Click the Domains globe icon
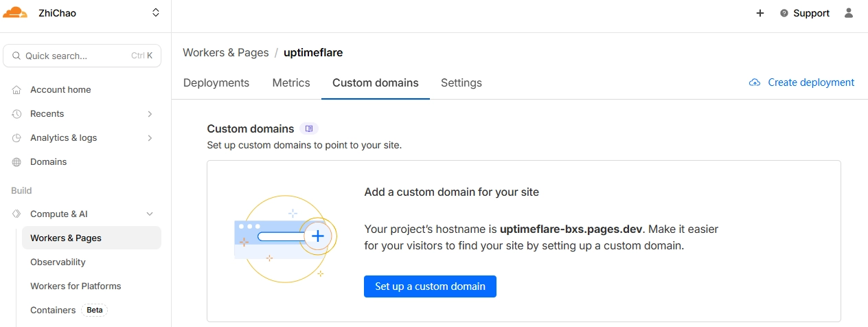This screenshot has width=868, height=327. click(x=17, y=162)
